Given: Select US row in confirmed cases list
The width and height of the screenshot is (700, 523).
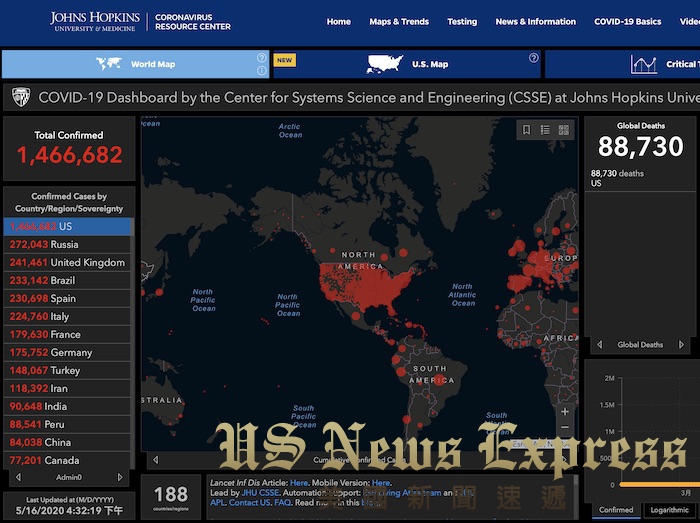Looking at the screenshot, I should pyautogui.click(x=67, y=227).
